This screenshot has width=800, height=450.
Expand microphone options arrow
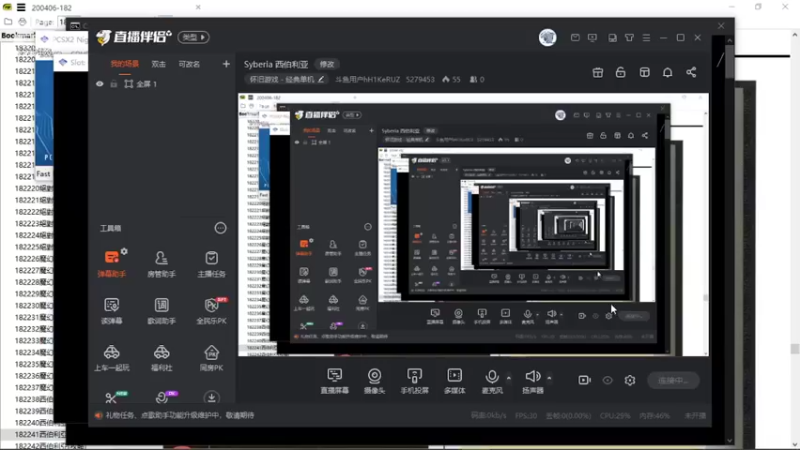pos(509,378)
